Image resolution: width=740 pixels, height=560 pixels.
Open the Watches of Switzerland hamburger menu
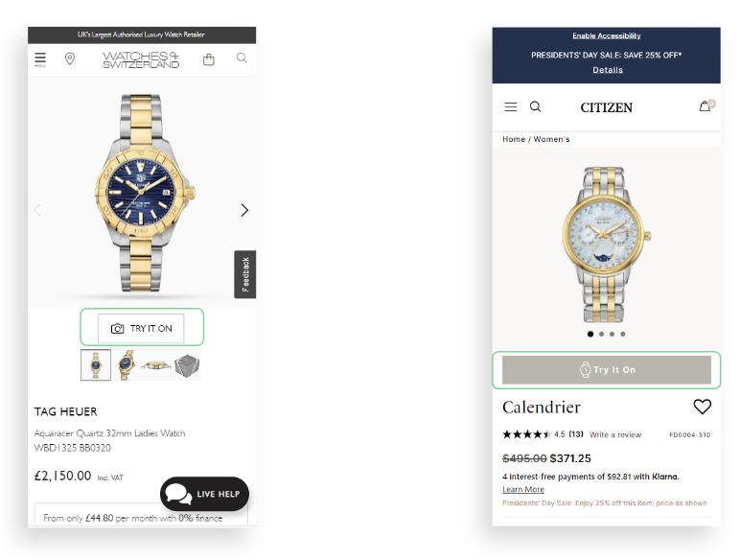pyautogui.click(x=40, y=59)
